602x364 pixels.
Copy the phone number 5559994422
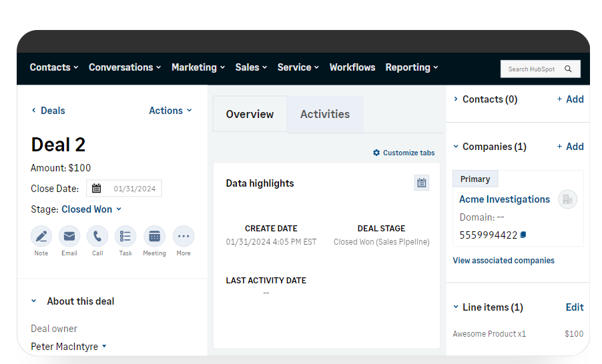[x=523, y=235]
